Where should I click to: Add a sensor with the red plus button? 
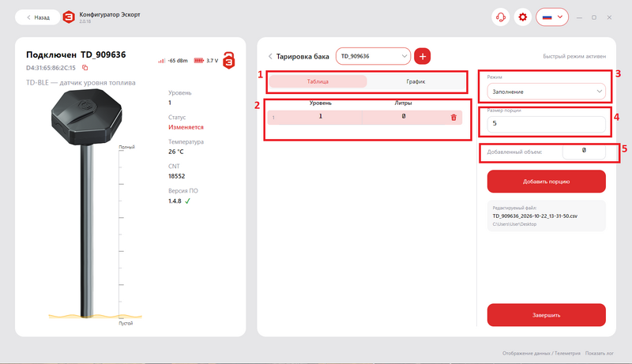(423, 56)
